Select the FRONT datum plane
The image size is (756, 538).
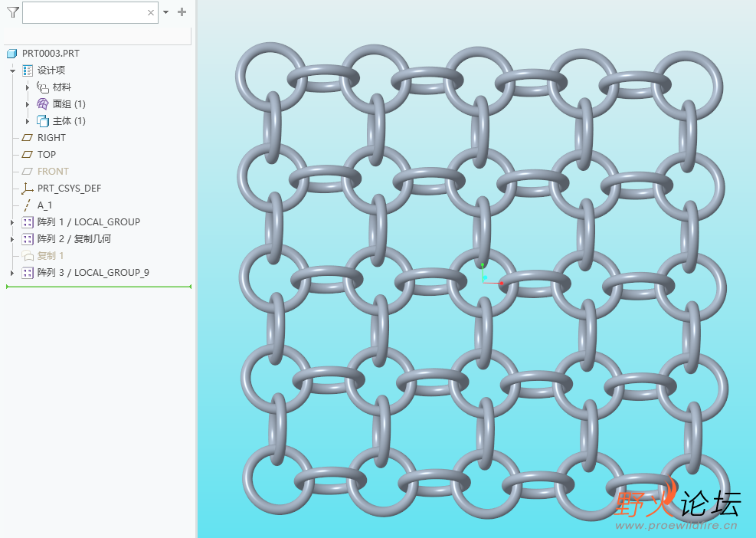[x=53, y=172]
